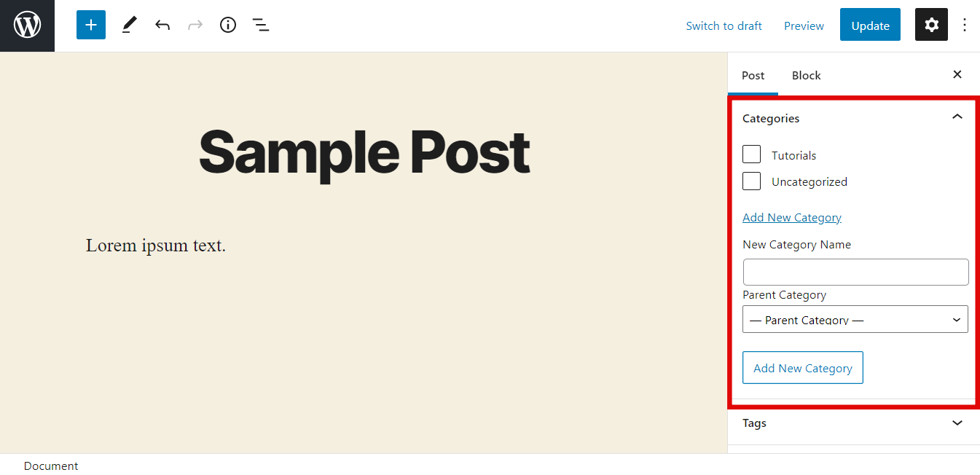Open the Settings sidebar gear

[x=930, y=24]
